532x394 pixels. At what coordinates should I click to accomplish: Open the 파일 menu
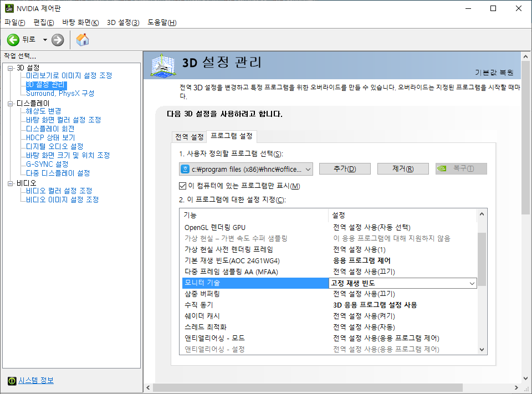click(14, 22)
